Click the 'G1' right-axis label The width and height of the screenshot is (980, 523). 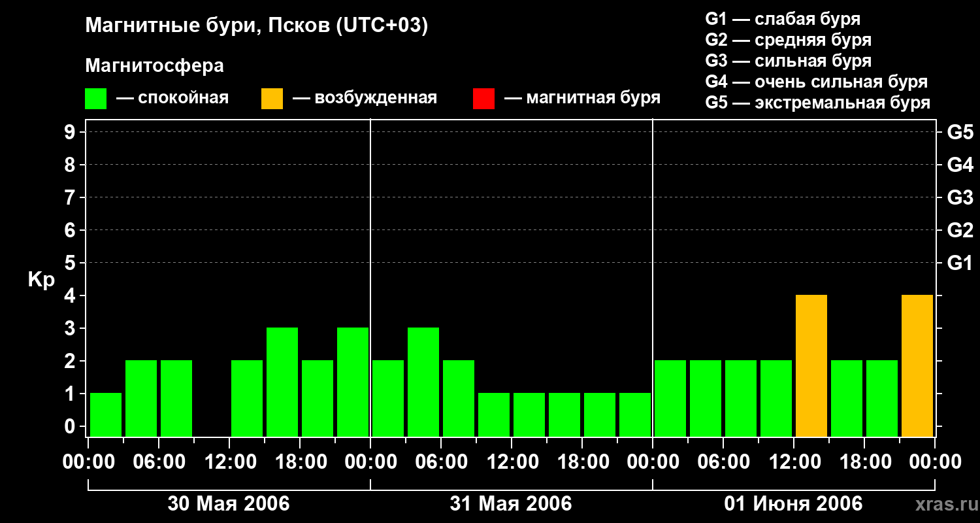pyautogui.click(x=960, y=263)
